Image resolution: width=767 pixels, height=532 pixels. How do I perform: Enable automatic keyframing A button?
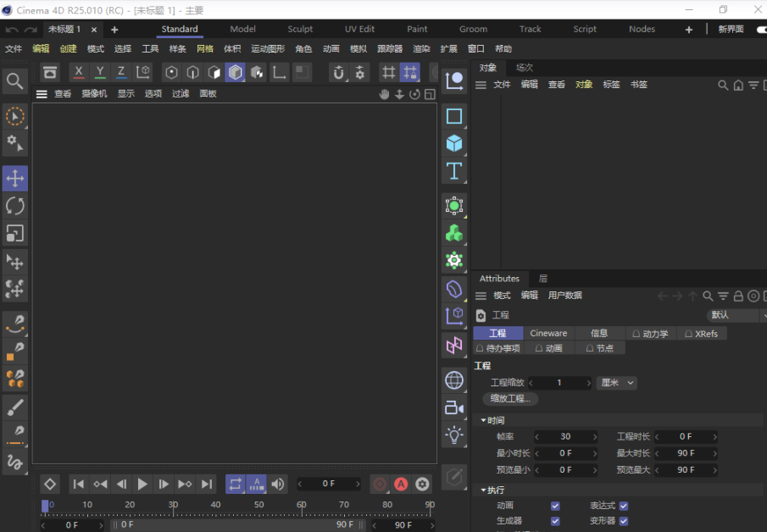[x=401, y=484]
